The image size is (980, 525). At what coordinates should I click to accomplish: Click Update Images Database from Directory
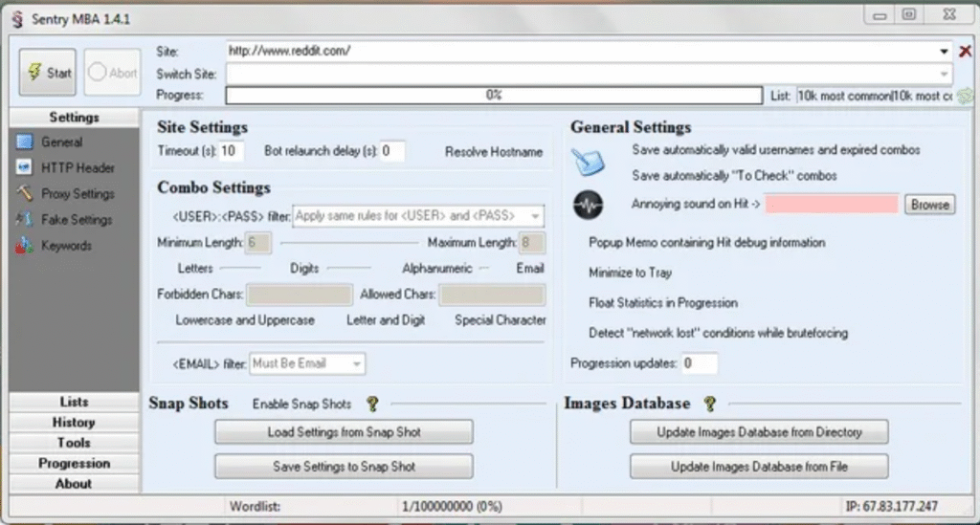tap(759, 432)
